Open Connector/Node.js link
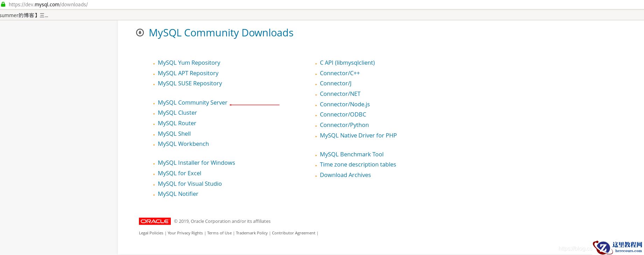The height and width of the screenshot is (255, 644). [345, 104]
